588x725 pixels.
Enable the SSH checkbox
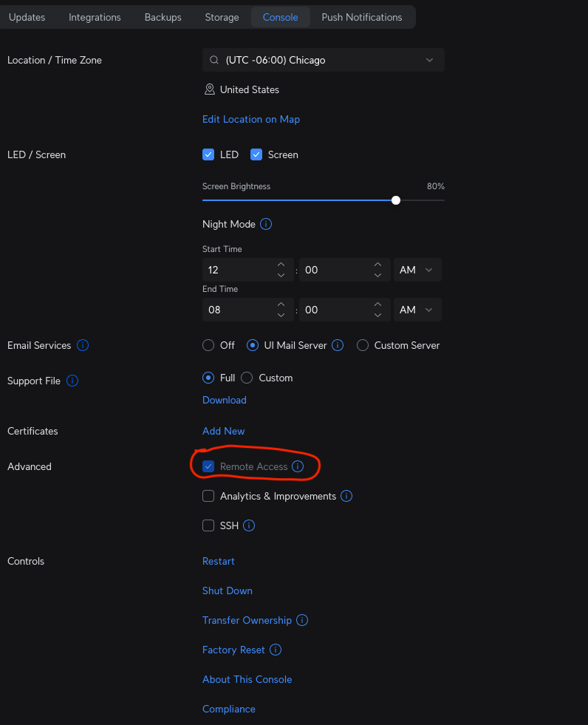pos(208,525)
